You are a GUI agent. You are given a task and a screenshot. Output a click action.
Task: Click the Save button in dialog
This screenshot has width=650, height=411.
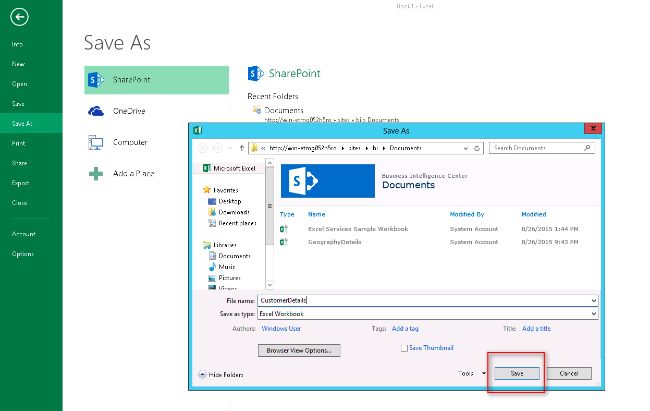(x=517, y=373)
